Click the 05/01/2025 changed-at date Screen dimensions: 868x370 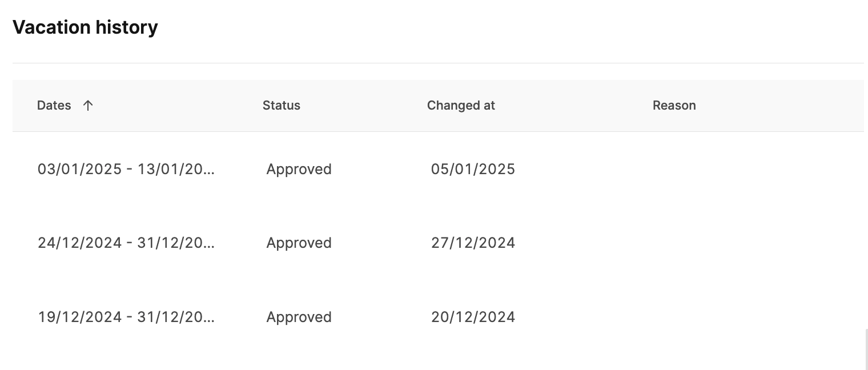click(x=473, y=169)
